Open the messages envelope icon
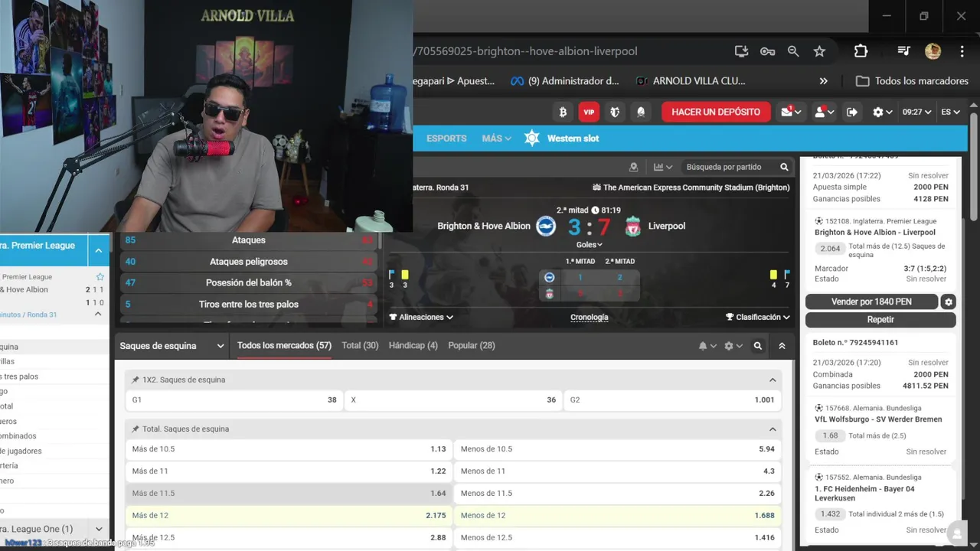The width and height of the screenshot is (980, 551). tap(791, 112)
